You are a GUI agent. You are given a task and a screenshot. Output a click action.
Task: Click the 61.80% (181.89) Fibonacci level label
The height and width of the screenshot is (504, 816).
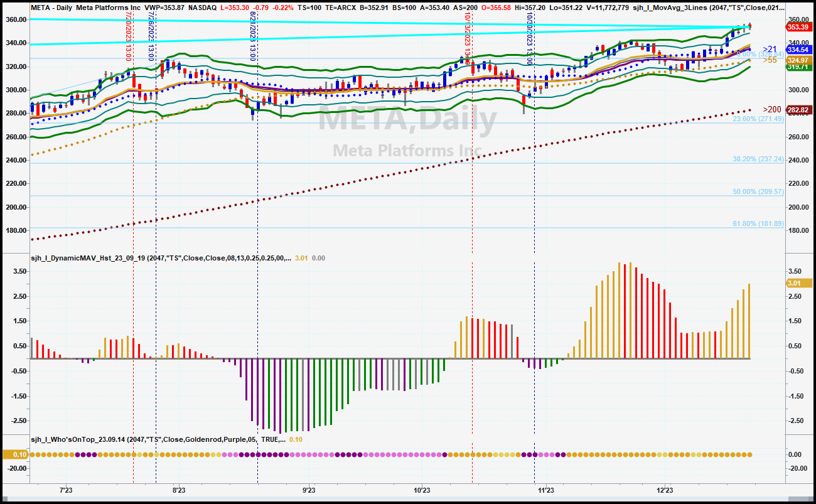[758, 224]
